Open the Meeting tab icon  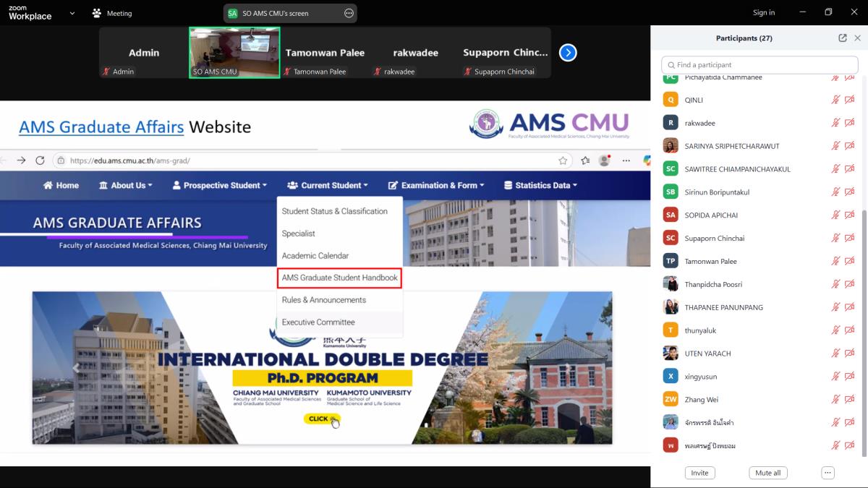point(97,13)
